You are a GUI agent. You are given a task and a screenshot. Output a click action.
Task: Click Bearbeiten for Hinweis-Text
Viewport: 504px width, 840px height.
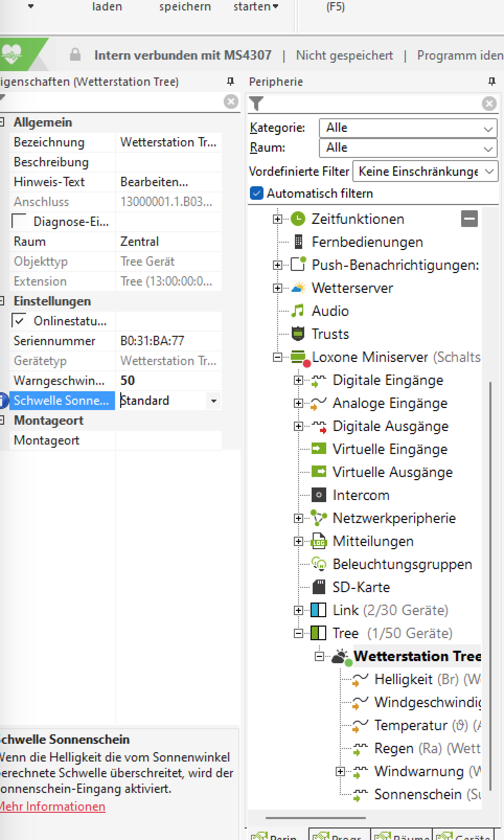coord(154,182)
